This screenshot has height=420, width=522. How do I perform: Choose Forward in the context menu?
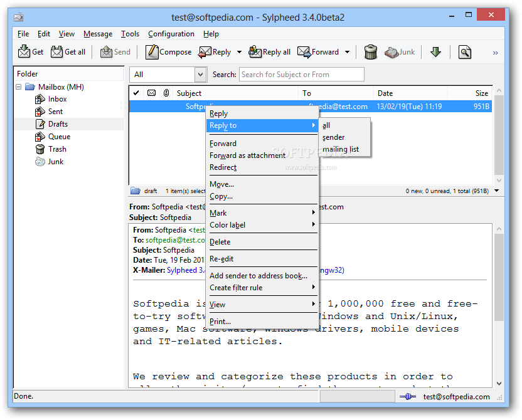pos(262,144)
